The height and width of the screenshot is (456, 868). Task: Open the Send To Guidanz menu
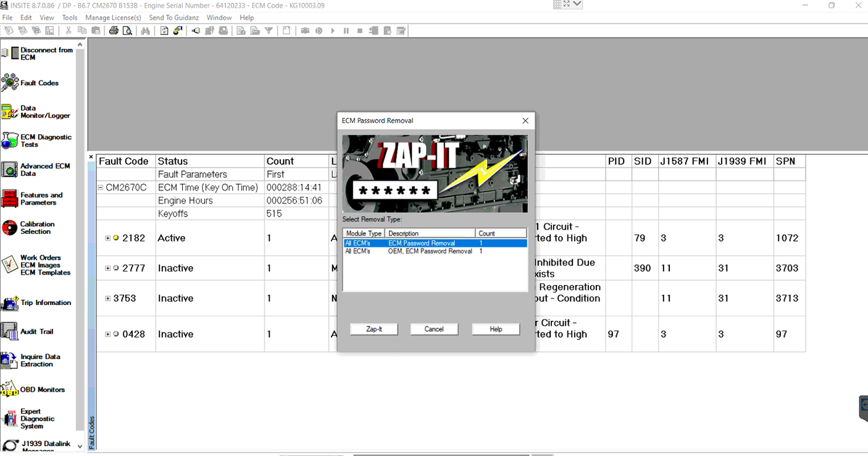click(x=173, y=17)
